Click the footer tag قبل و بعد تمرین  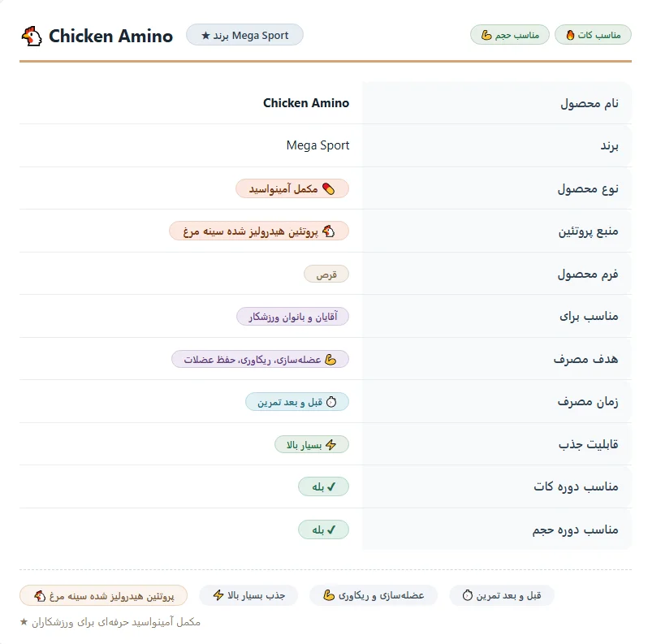coord(502,595)
